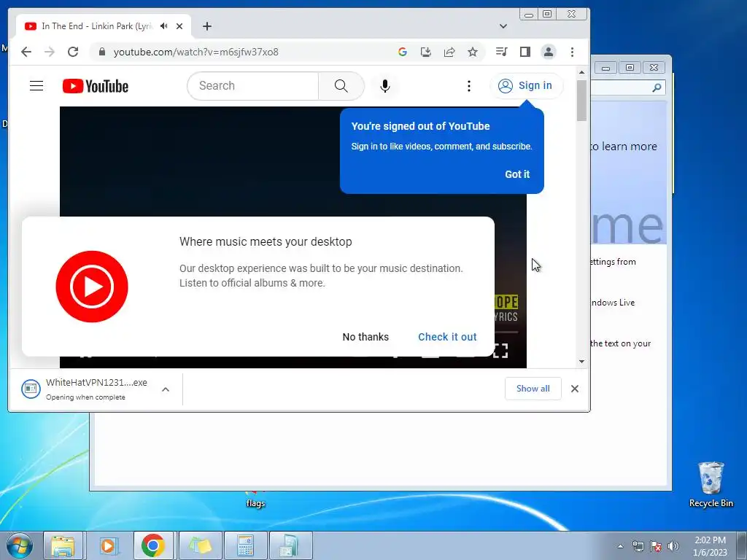Screen dimensions: 747x560
Task: Share this page via the share icon
Action: pos(449,52)
